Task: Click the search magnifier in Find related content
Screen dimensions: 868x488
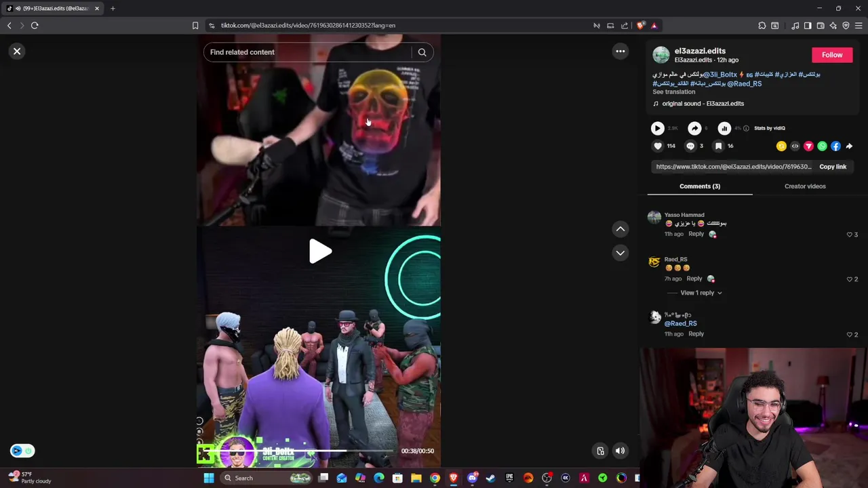Action: [422, 52]
